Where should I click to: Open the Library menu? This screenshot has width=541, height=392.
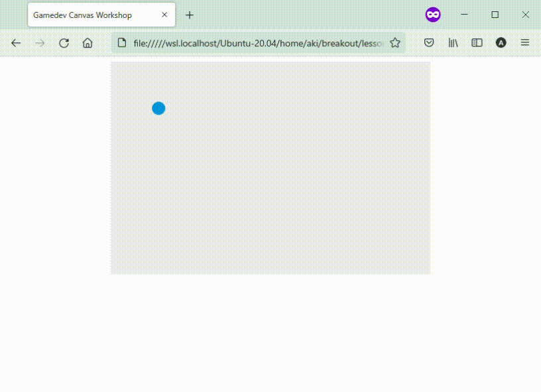(453, 43)
